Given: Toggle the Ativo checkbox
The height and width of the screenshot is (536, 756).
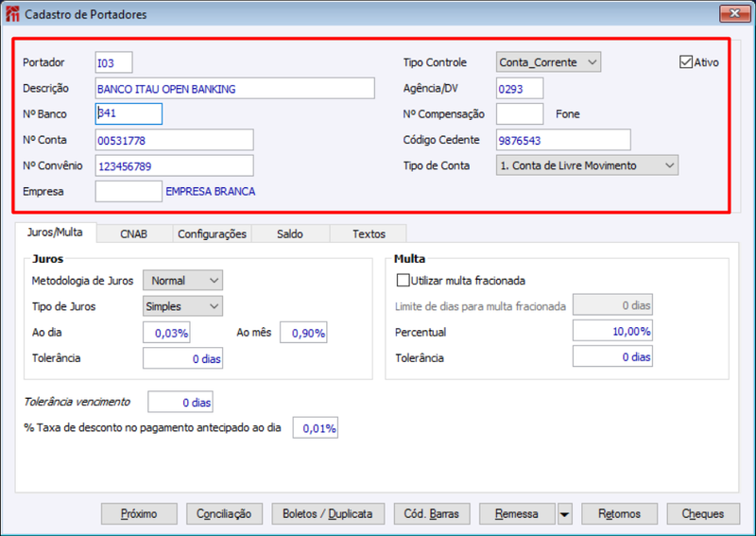Looking at the screenshot, I should point(686,62).
